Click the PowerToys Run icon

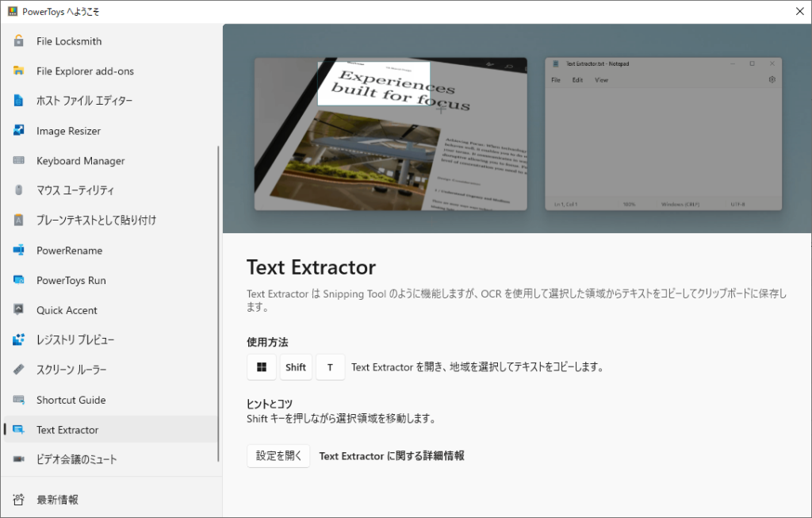[x=19, y=280]
